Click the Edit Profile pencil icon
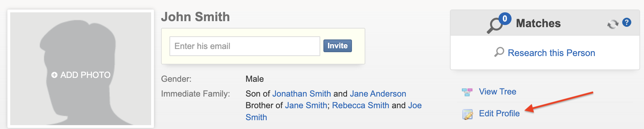The image size is (644, 129). click(467, 114)
